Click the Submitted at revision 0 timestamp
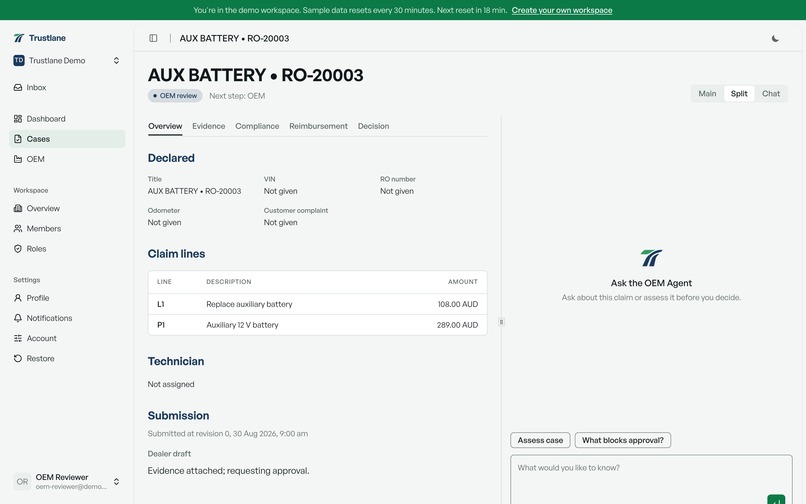Viewport: 806px width, 504px height. click(x=228, y=434)
